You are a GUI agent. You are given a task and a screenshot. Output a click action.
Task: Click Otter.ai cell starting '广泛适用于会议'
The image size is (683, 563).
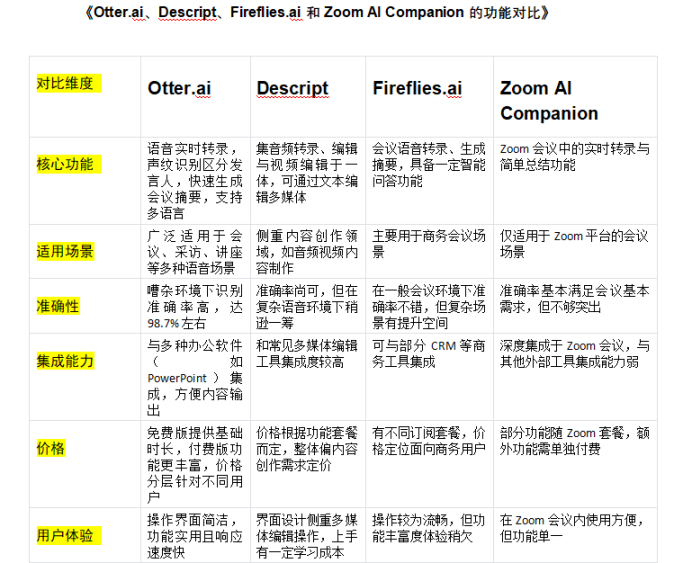point(195,252)
